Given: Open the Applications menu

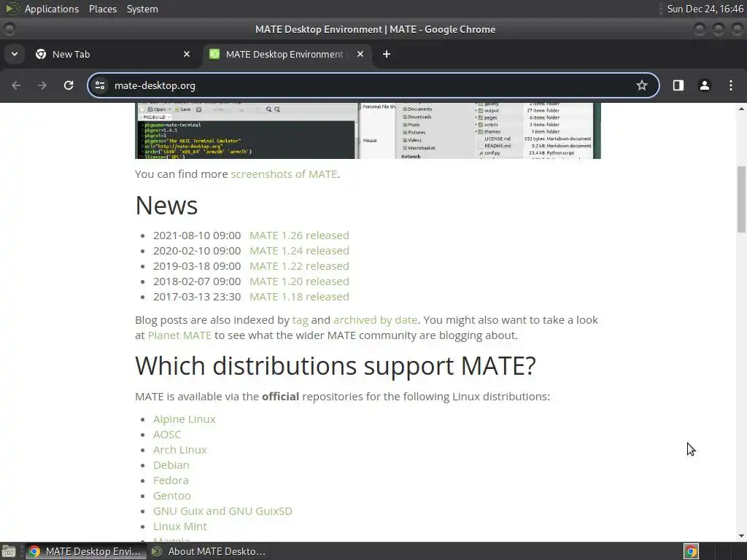Looking at the screenshot, I should point(52,9).
